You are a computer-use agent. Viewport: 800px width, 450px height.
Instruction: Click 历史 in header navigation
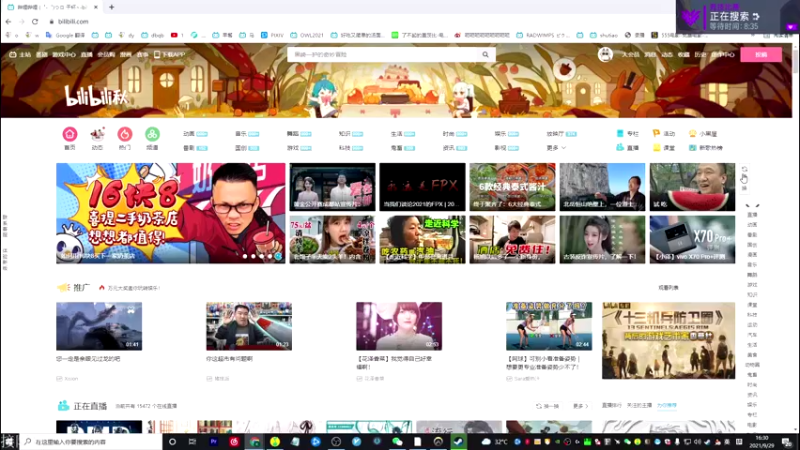point(700,55)
